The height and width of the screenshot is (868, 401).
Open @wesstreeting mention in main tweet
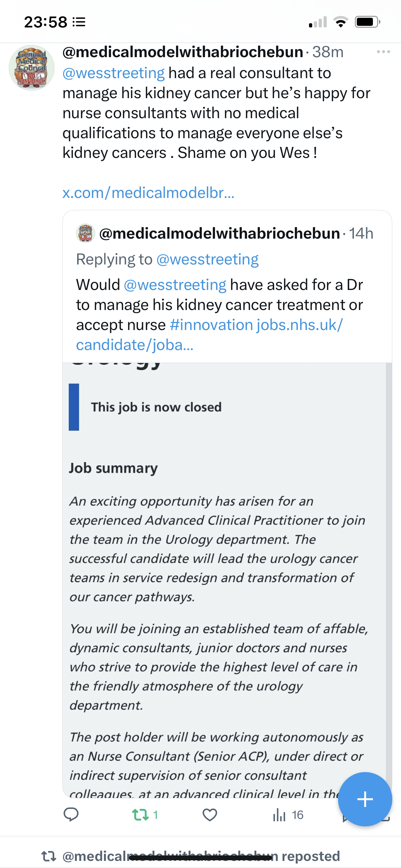tap(114, 73)
